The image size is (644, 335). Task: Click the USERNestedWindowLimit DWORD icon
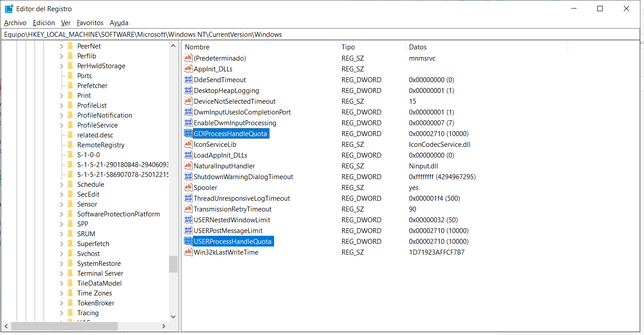188,220
